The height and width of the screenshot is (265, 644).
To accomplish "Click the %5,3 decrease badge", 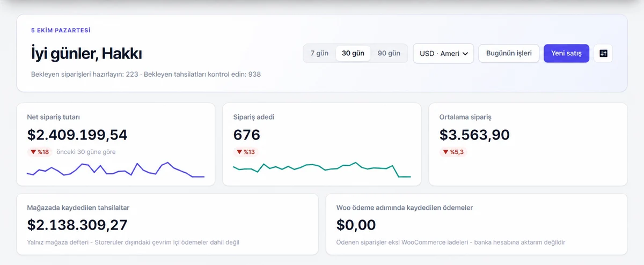I will point(453,152).
